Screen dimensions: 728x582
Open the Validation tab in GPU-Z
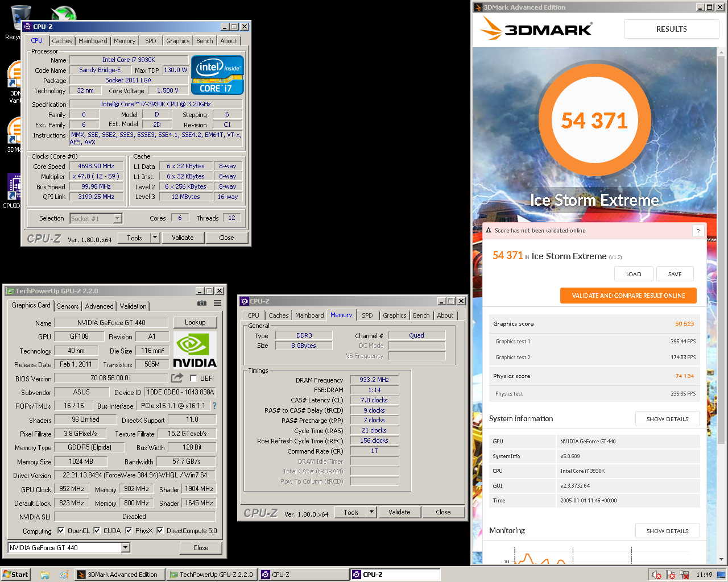(x=133, y=306)
